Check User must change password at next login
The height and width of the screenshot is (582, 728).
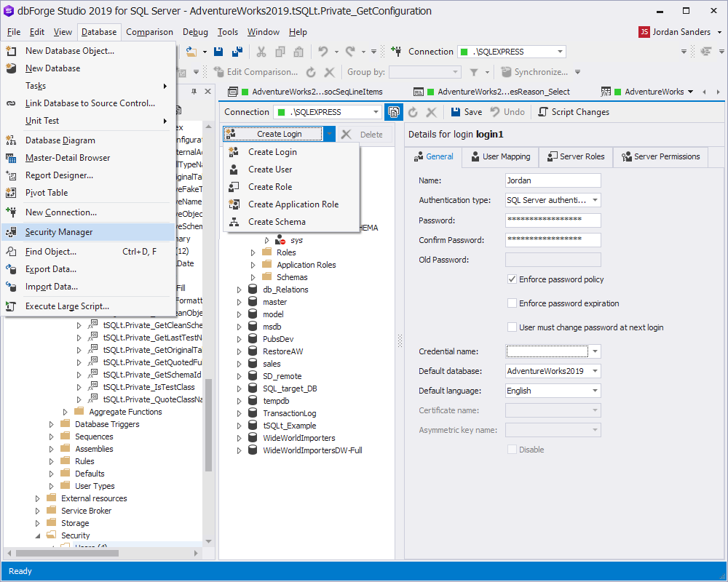click(x=512, y=327)
